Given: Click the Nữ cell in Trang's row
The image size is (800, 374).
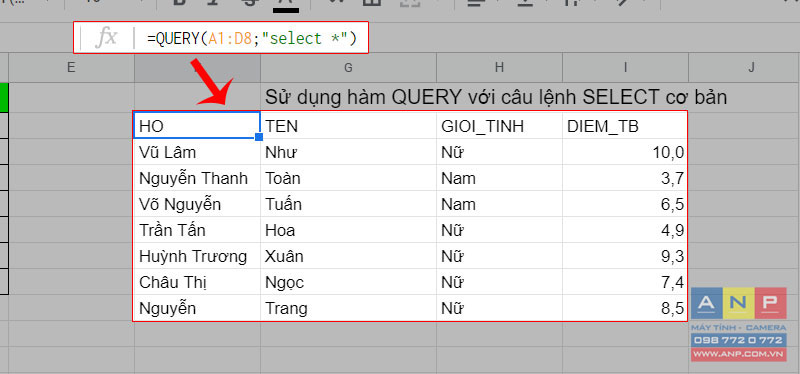Looking at the screenshot, I should [499, 308].
